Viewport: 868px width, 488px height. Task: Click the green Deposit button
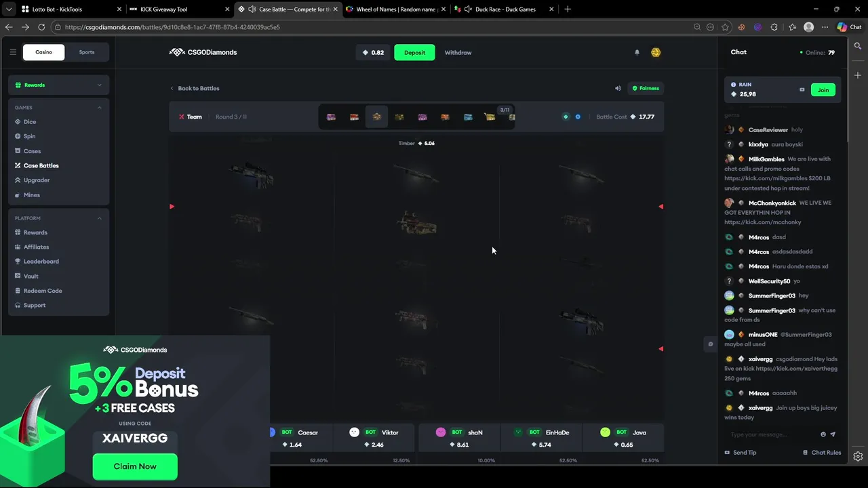(x=414, y=52)
